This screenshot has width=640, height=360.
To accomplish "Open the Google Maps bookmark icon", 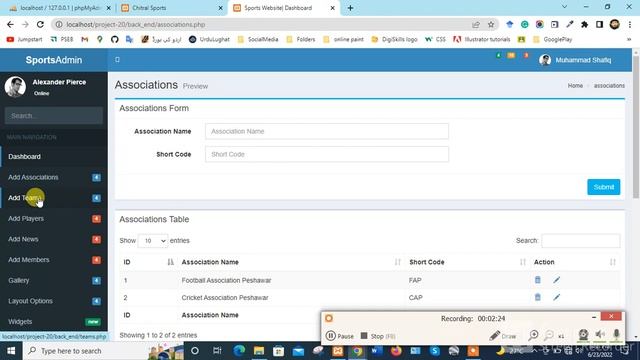I will (x=100, y=39).
